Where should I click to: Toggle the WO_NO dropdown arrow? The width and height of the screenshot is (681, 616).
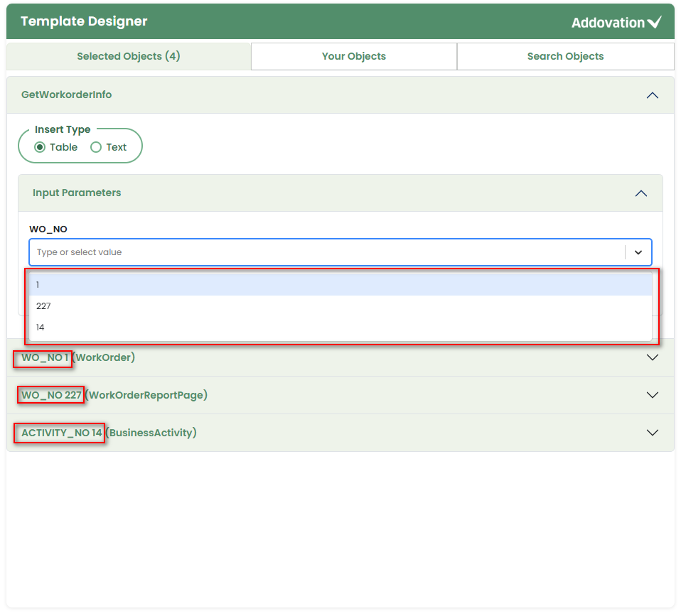coord(638,252)
